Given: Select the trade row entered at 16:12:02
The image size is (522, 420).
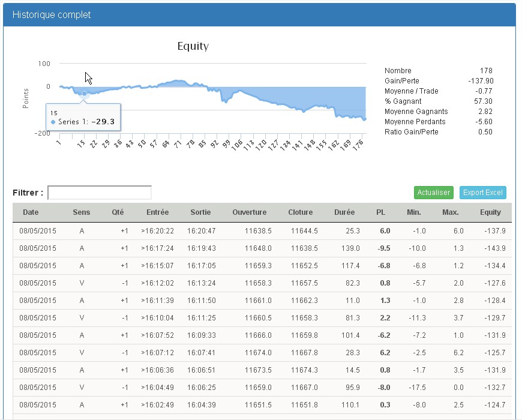Looking at the screenshot, I should [x=262, y=283].
